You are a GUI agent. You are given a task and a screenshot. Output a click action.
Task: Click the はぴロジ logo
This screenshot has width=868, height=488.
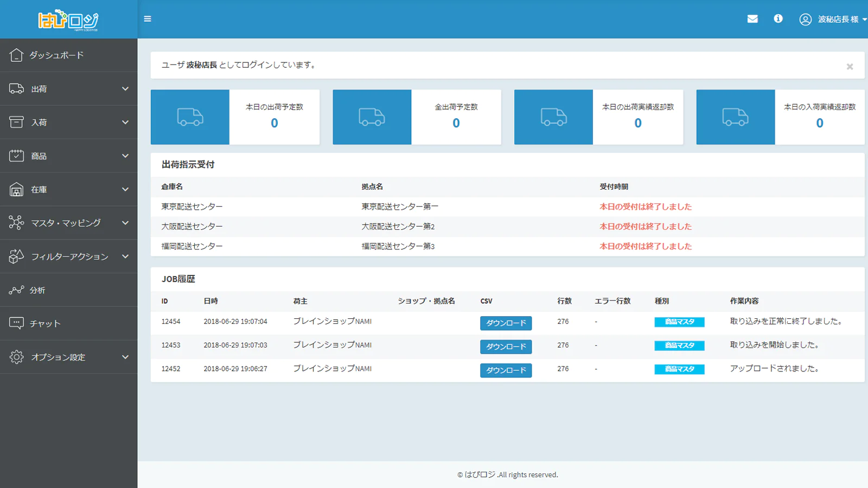(68, 20)
